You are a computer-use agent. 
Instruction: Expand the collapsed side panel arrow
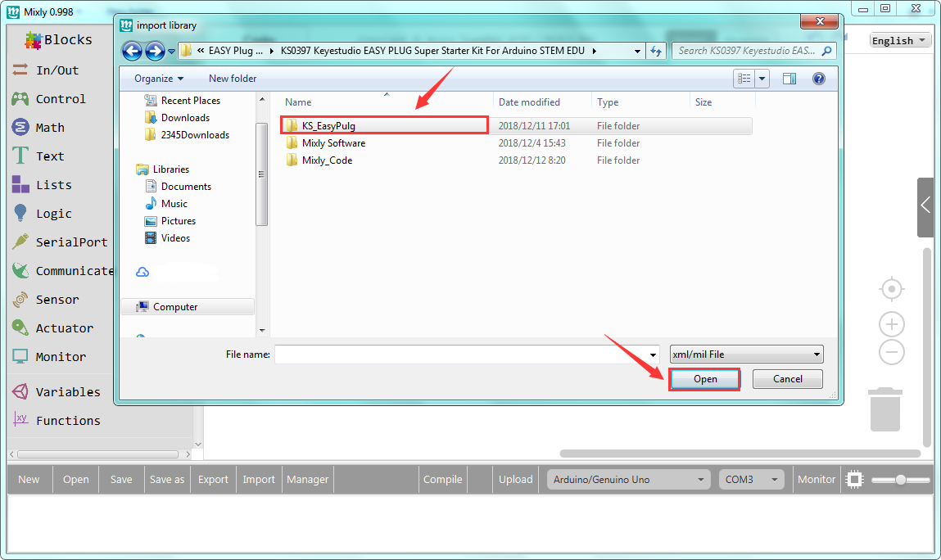tap(925, 205)
